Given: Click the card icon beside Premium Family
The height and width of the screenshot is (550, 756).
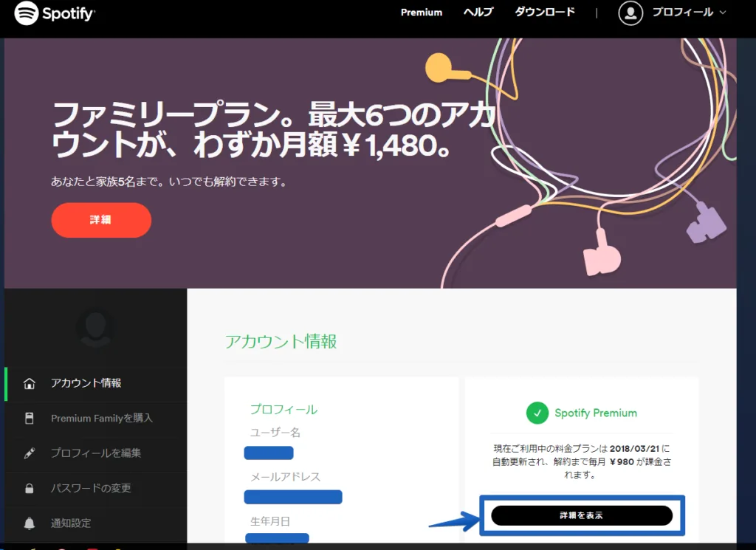Looking at the screenshot, I should click(x=30, y=418).
